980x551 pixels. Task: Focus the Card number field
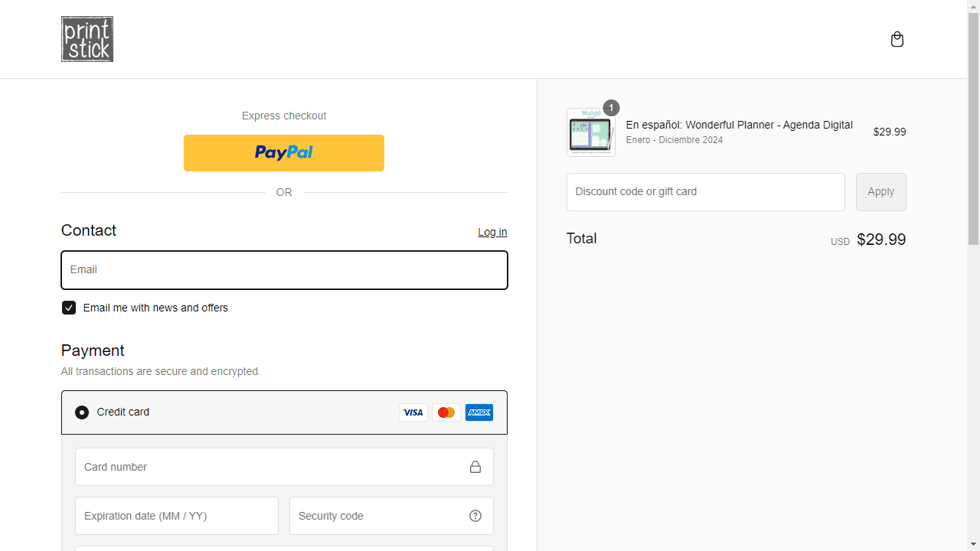coord(284,467)
